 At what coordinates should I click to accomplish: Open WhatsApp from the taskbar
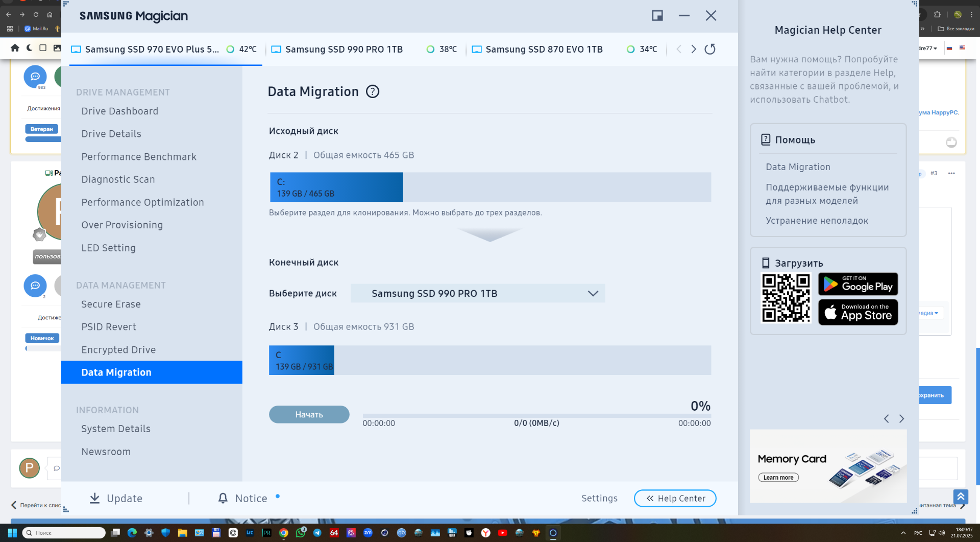click(301, 533)
